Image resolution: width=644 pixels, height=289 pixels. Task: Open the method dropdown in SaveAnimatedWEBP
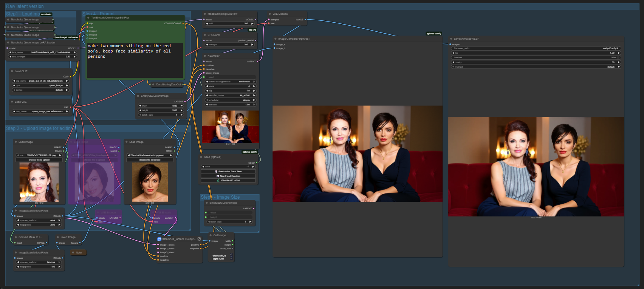(x=536, y=67)
